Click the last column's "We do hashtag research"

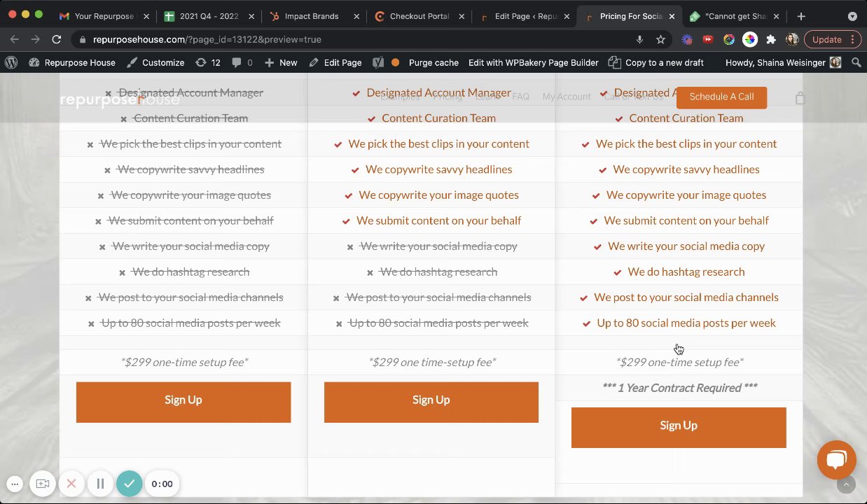[686, 272]
